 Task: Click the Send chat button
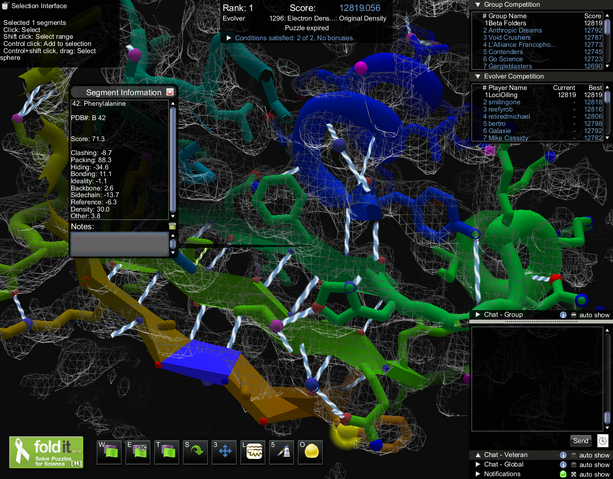point(581,441)
